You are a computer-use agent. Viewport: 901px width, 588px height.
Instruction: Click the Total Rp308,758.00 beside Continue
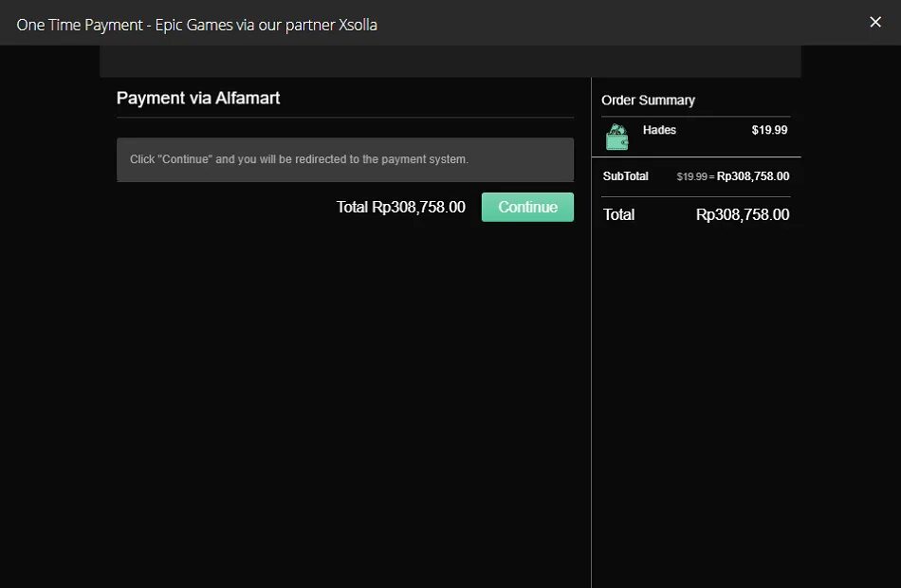click(x=400, y=207)
